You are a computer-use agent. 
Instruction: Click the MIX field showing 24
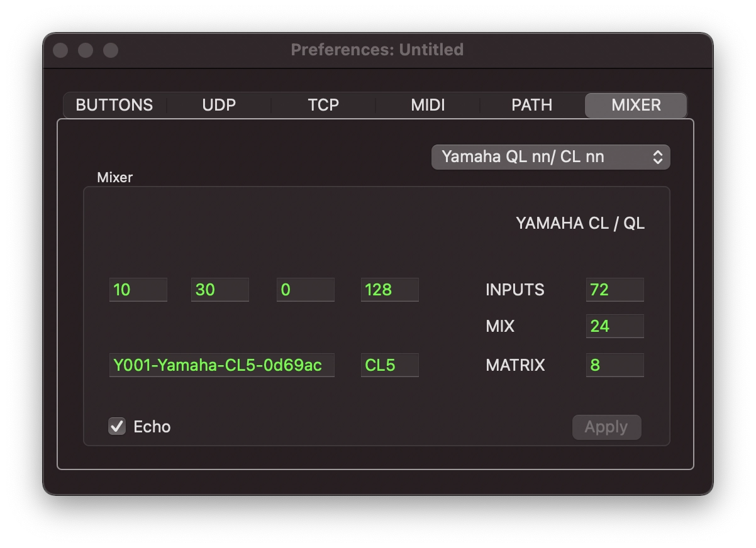615,326
